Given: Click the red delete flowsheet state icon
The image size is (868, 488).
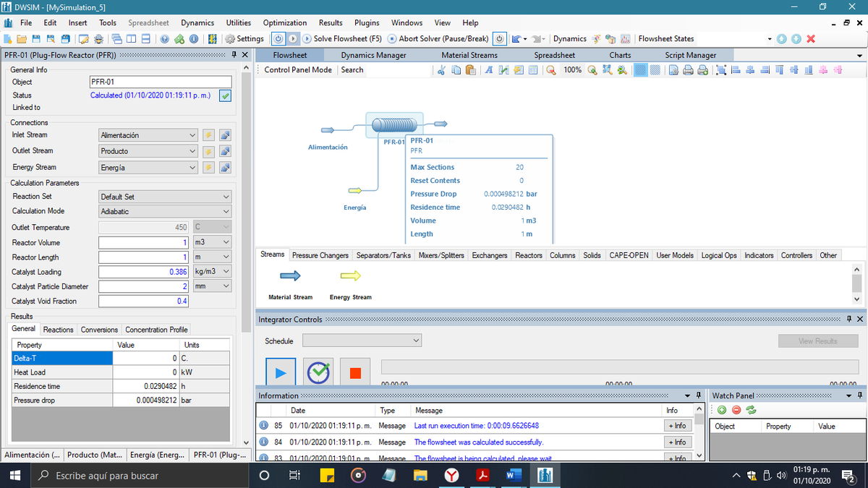Looking at the screenshot, I should [x=811, y=38].
